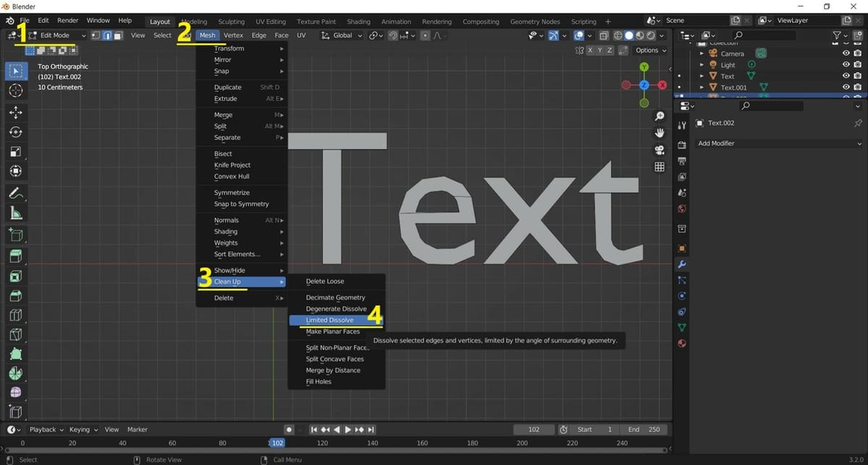Select the Move tool
This screenshot has height=465, width=868.
(16, 112)
